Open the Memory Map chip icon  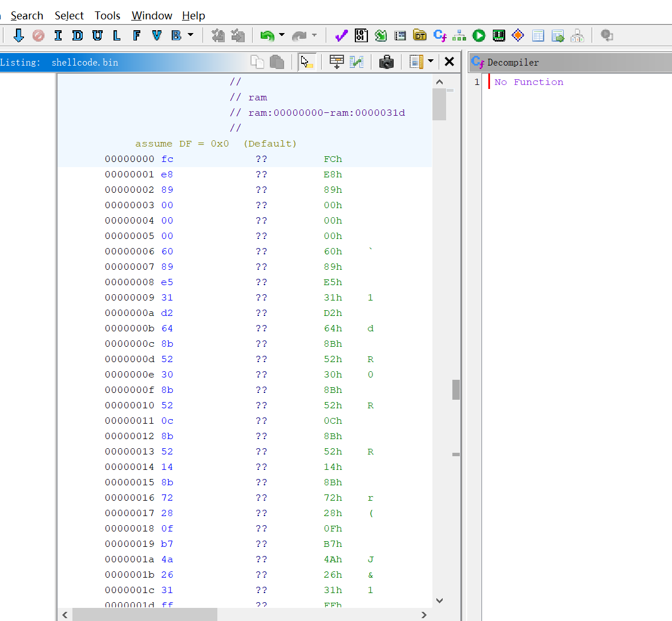click(499, 36)
